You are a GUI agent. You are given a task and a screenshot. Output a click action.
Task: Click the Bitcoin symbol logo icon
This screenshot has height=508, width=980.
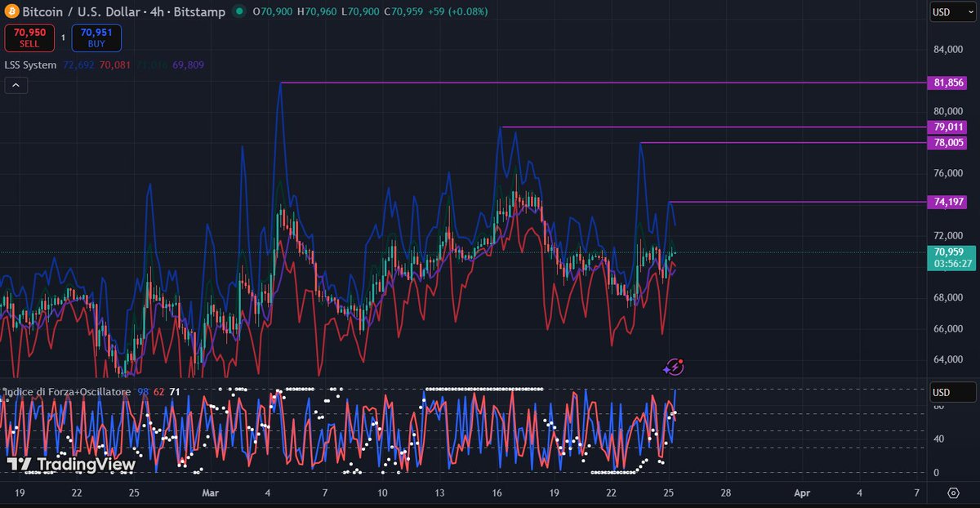(x=11, y=11)
